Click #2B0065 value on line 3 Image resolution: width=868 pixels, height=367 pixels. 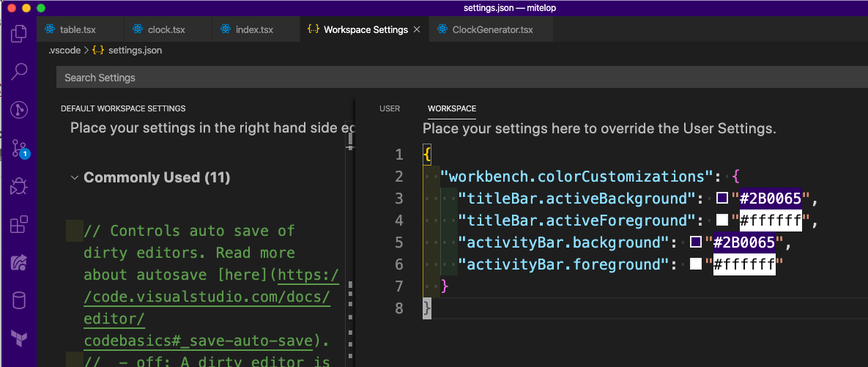(771, 199)
